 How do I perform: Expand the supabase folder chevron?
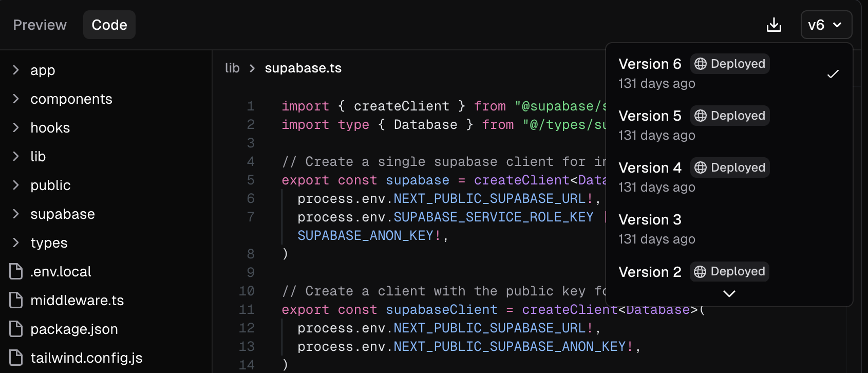coord(16,214)
